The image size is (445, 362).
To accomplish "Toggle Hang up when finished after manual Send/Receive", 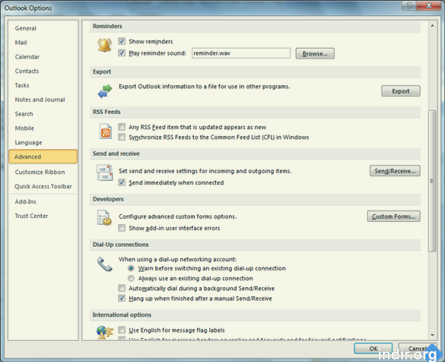I will click(x=122, y=298).
